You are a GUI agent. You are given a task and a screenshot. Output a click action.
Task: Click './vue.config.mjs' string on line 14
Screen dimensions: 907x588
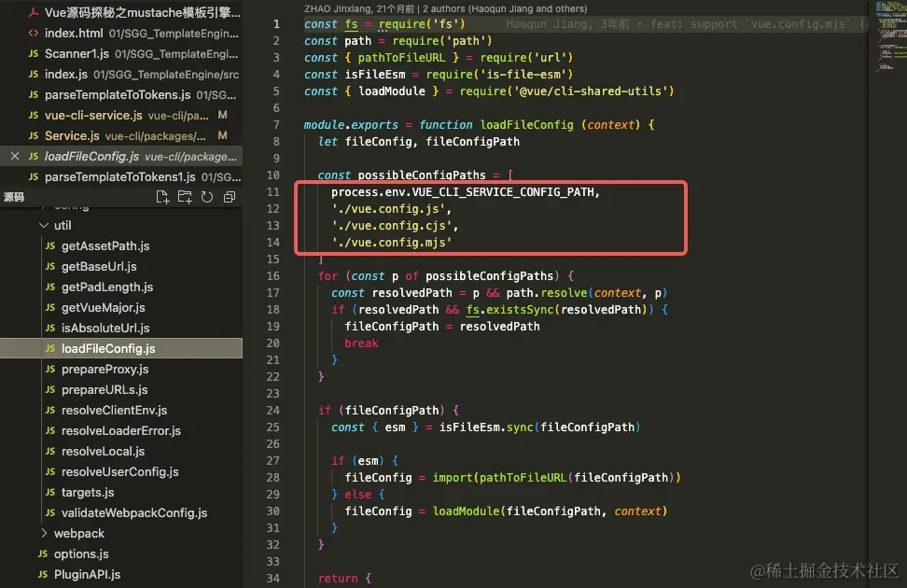pyautogui.click(x=392, y=243)
